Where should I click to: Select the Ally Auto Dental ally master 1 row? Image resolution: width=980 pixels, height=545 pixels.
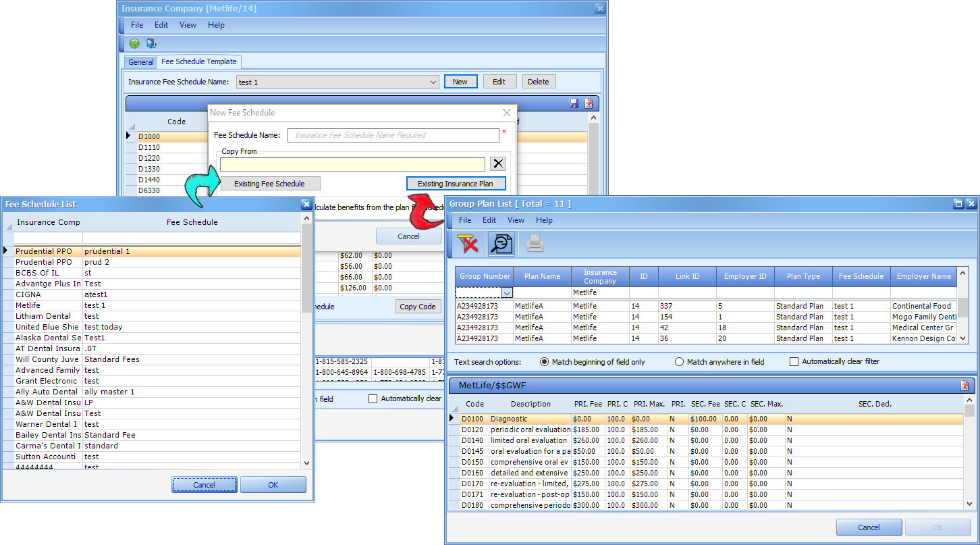157,392
